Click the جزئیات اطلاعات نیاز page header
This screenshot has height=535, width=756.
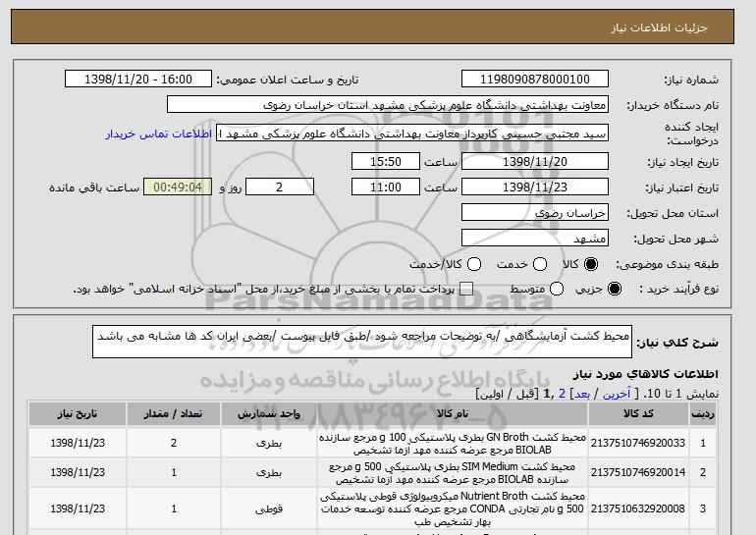point(659,27)
